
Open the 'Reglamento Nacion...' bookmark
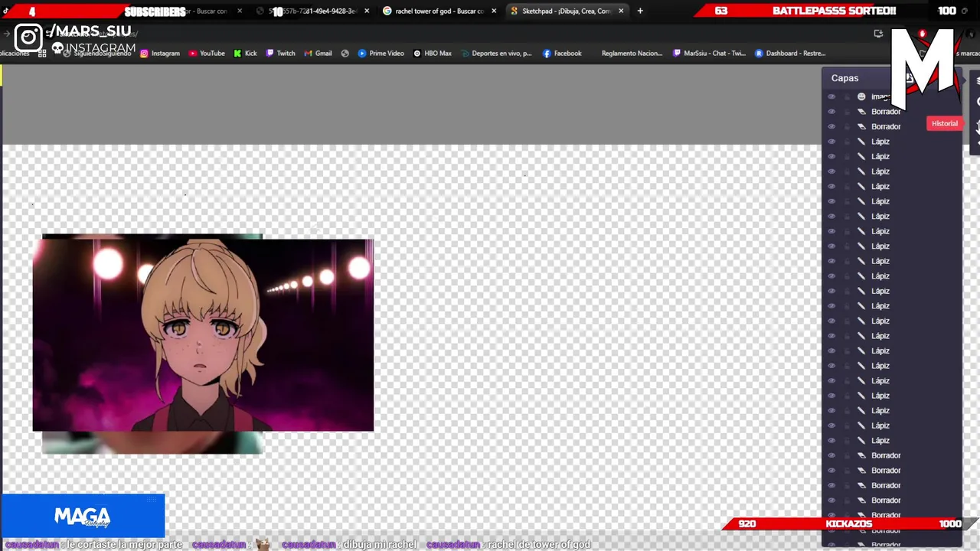click(632, 54)
